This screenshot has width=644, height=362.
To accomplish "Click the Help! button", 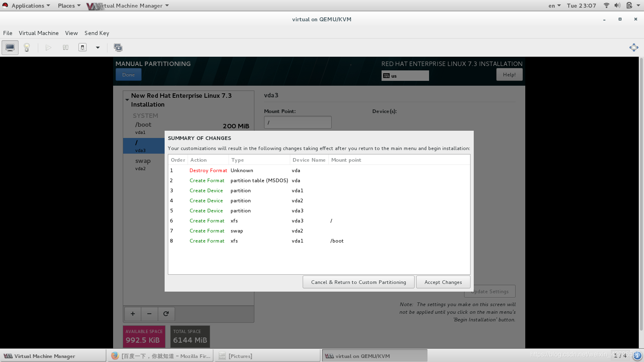I will coord(509,74).
